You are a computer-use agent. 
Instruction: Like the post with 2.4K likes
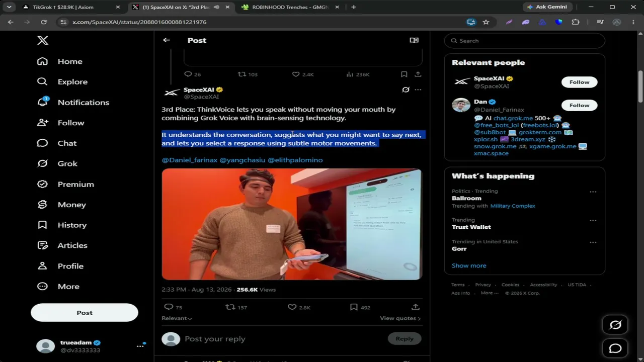303,74
